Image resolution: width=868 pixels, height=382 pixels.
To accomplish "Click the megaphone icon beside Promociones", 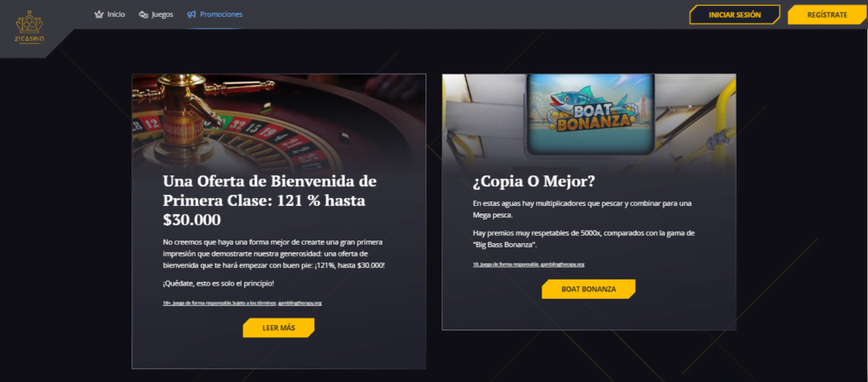I will pyautogui.click(x=192, y=14).
